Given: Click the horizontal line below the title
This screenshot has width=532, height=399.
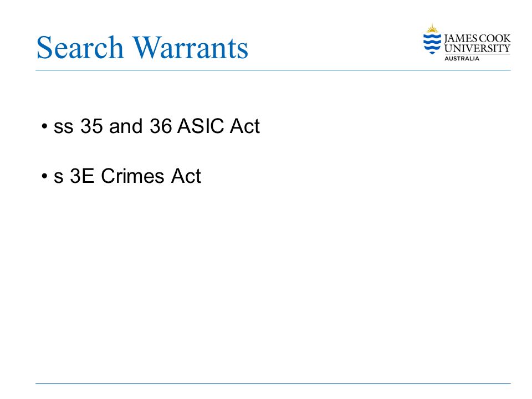Looking at the screenshot, I should coord(273,70).
